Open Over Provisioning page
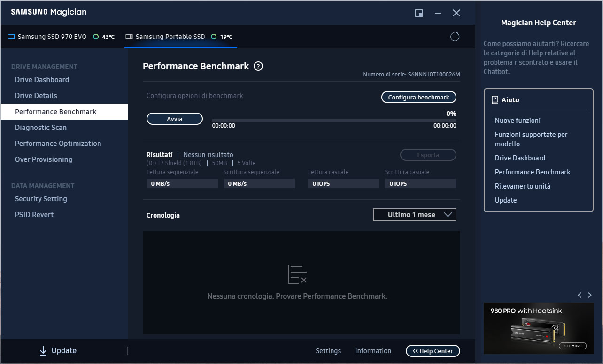Screen dimensions: 603x364 click(44, 159)
